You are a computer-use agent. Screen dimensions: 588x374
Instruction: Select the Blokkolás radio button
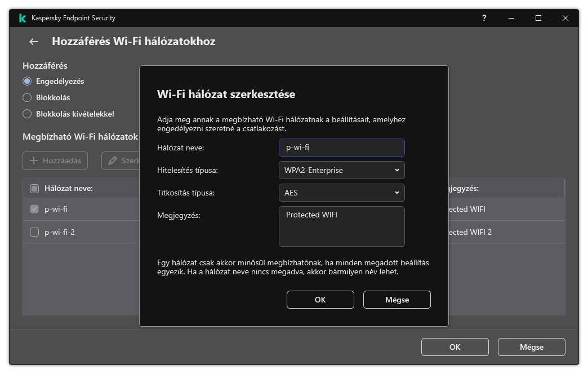tap(26, 97)
